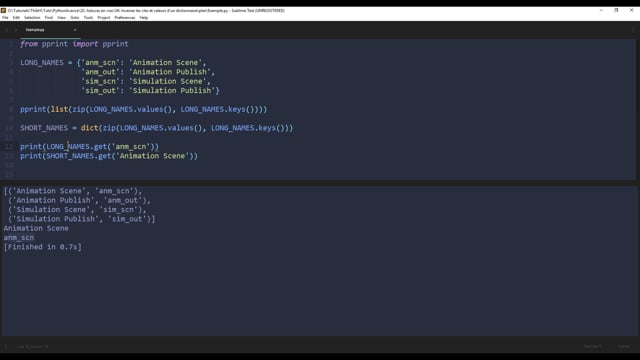Image resolution: width=640 pixels, height=360 pixels.
Task: Click line number 15 in the gutter
Action: [9, 174]
